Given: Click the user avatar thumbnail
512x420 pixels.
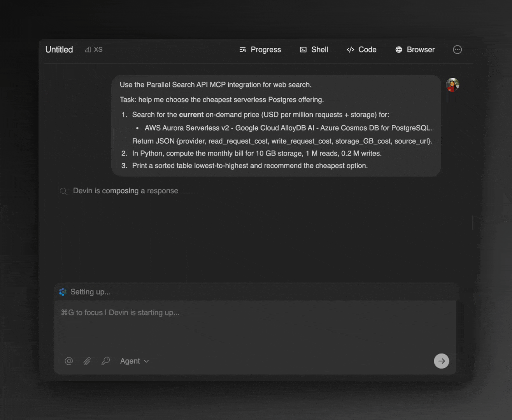Looking at the screenshot, I should 452,84.
